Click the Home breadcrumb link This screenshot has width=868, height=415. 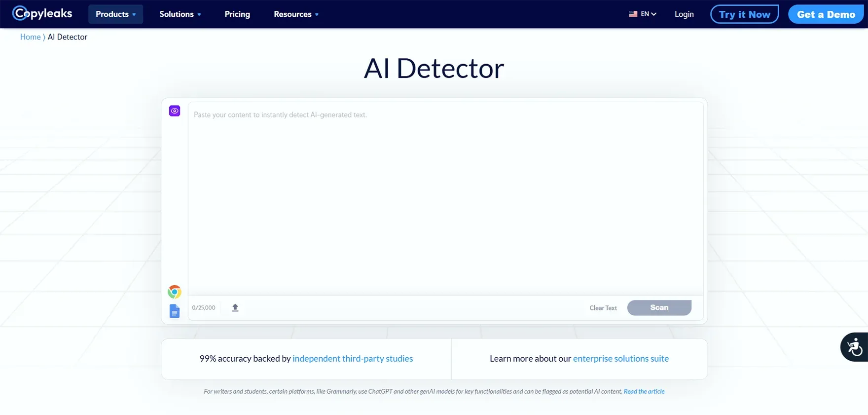pos(30,37)
